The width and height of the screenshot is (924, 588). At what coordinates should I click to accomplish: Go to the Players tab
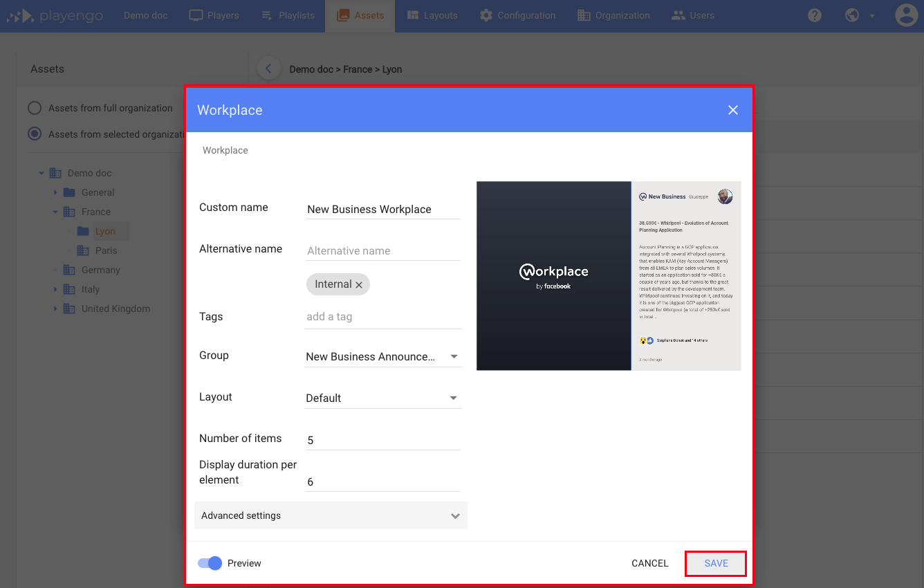(x=214, y=15)
